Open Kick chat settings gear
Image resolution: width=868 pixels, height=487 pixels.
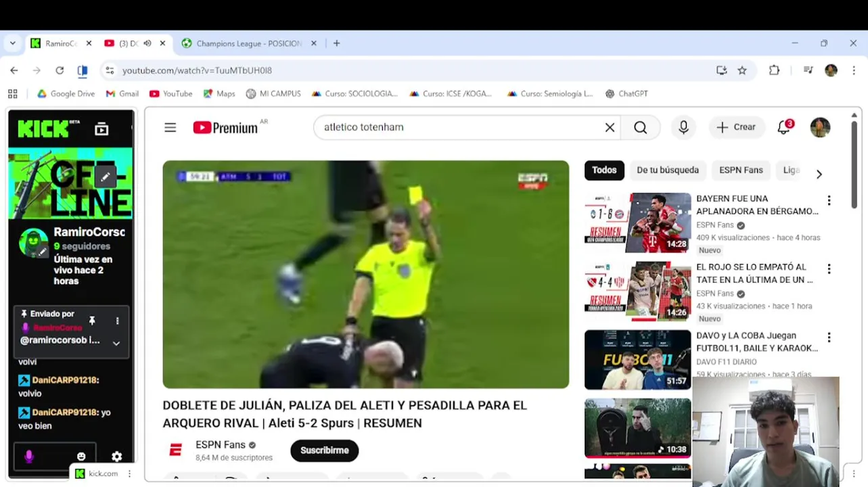point(116,457)
